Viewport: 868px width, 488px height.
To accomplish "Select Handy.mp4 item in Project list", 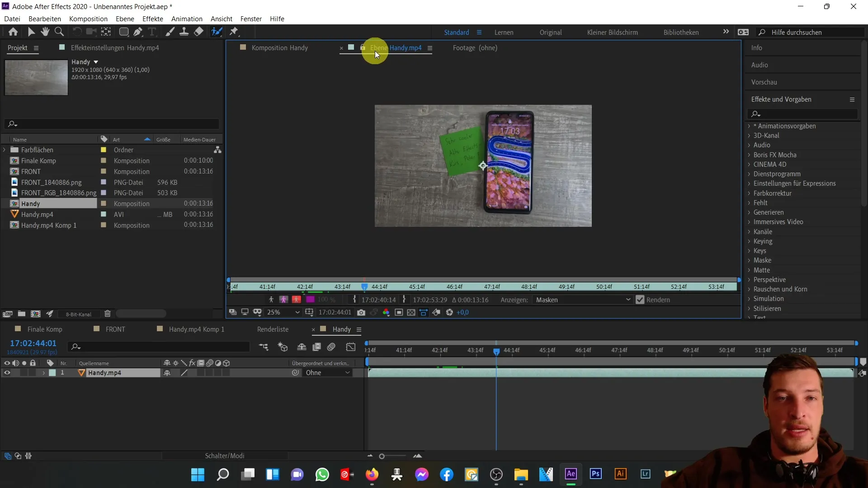I will tap(37, 215).
